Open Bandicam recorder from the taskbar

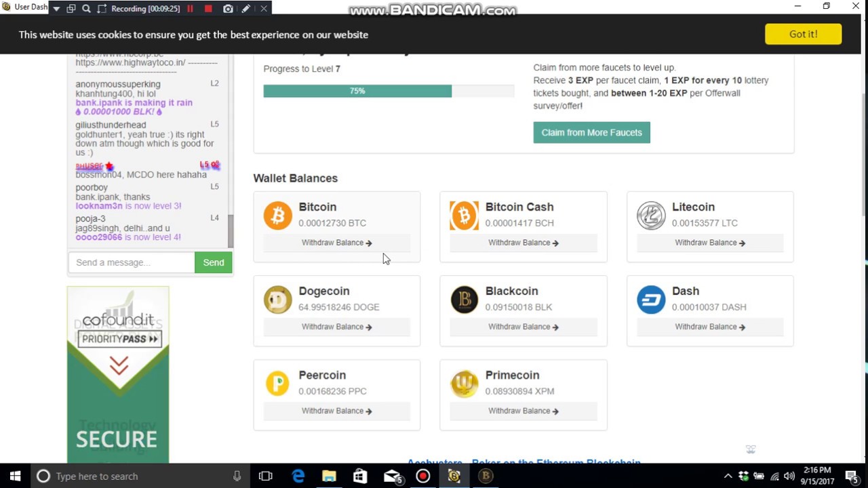tap(423, 476)
